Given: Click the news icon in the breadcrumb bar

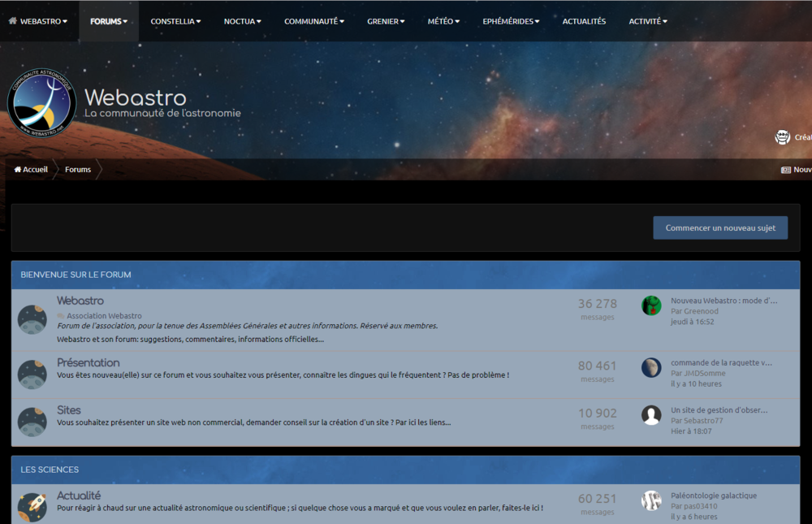Looking at the screenshot, I should tap(786, 170).
